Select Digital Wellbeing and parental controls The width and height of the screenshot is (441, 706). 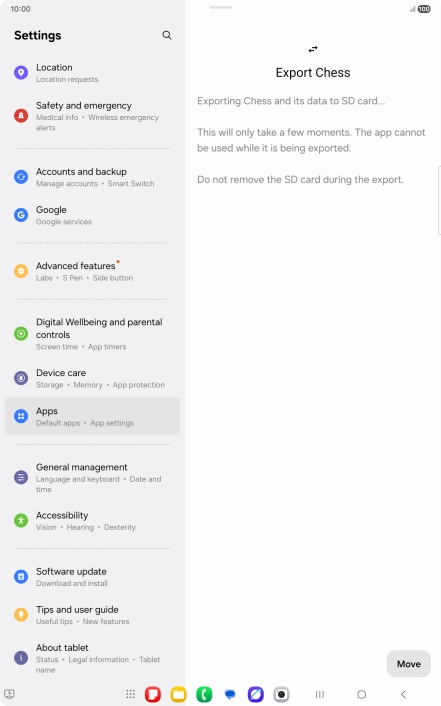(92, 334)
